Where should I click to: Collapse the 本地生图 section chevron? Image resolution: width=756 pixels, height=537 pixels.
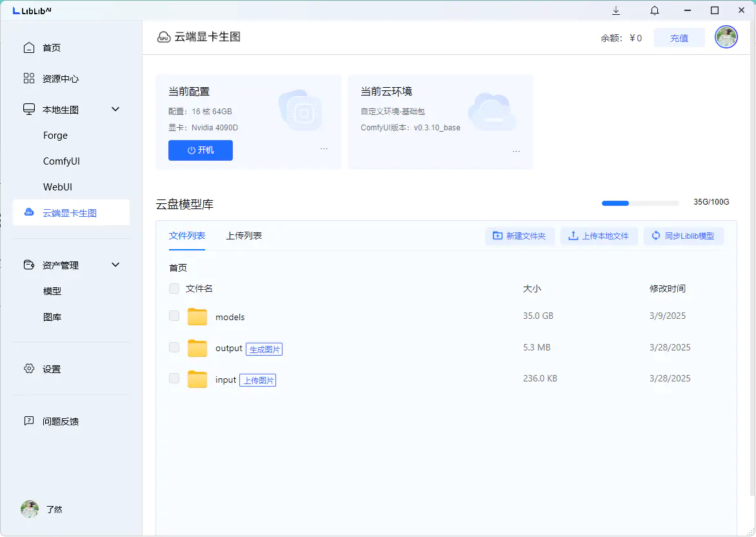click(x=115, y=110)
